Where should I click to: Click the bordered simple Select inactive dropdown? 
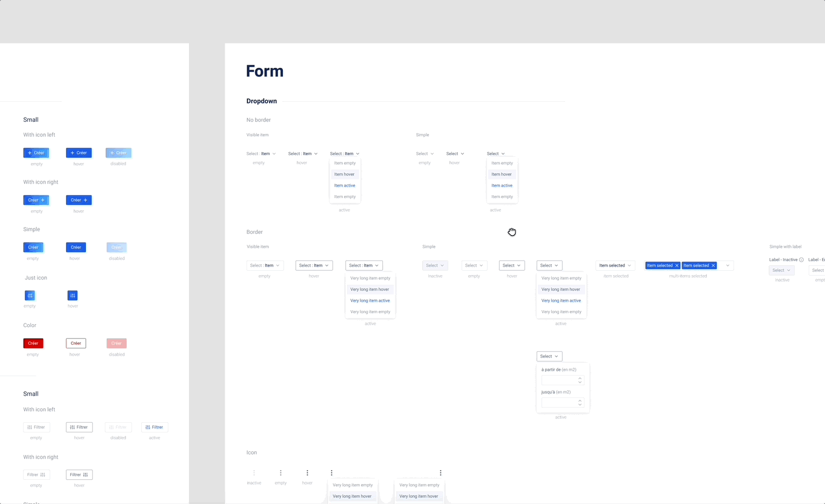(435, 265)
